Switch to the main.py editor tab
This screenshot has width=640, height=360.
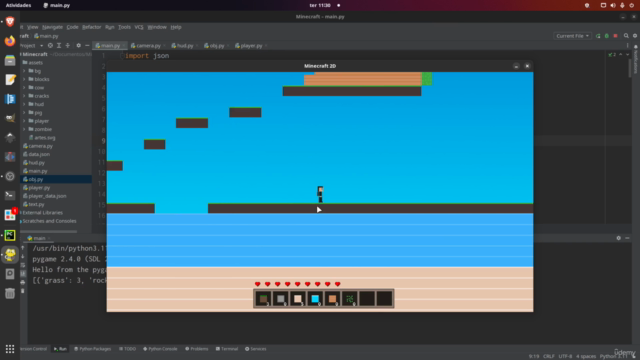point(110,46)
